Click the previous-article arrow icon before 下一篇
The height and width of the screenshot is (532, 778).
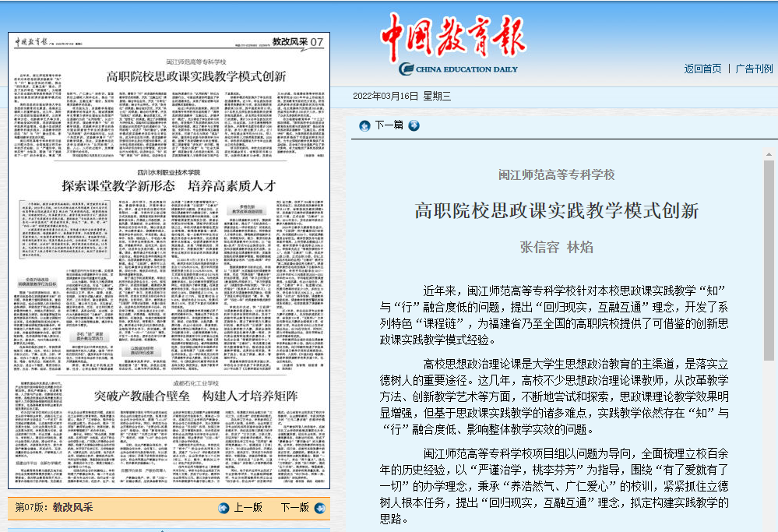point(364,125)
